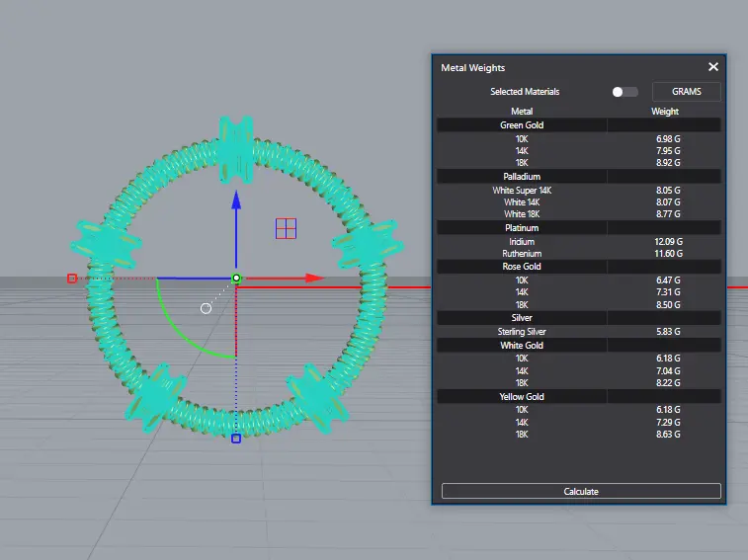Toggle the Selected Materials switch

click(624, 92)
